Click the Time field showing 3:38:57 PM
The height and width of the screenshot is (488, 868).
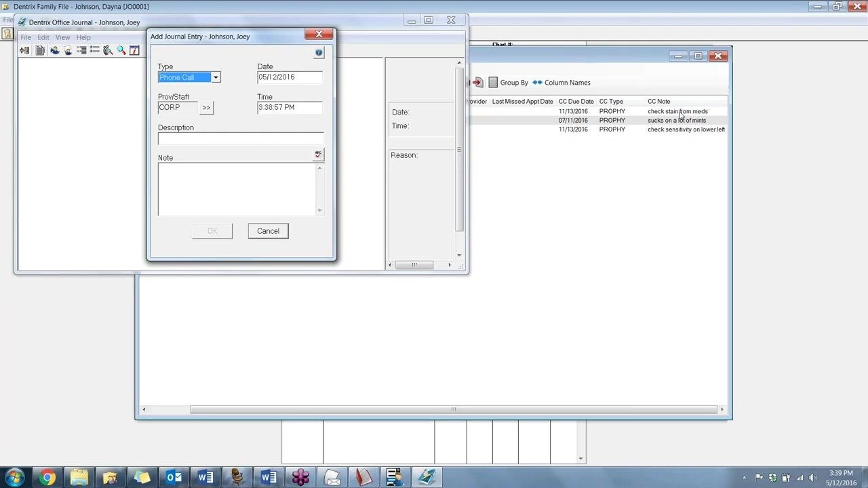pos(290,107)
